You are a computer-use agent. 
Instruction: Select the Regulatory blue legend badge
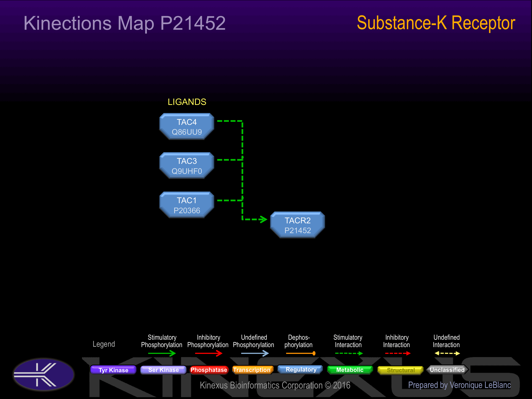click(x=301, y=370)
